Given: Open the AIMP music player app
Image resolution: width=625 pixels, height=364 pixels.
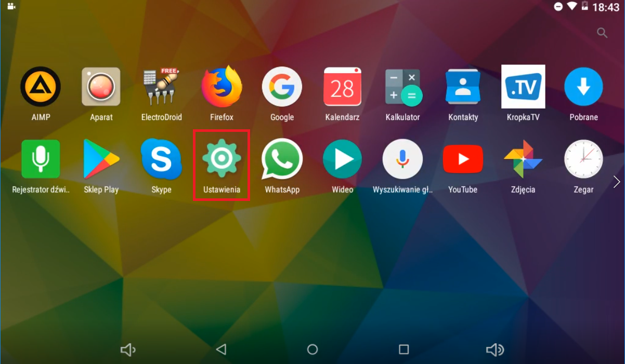Looking at the screenshot, I should pyautogui.click(x=41, y=87).
